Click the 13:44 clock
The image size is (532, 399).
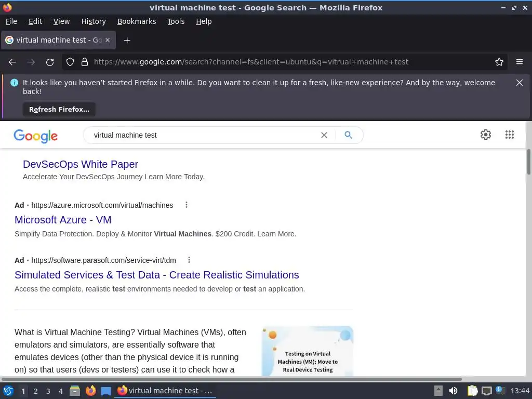pyautogui.click(x=520, y=391)
